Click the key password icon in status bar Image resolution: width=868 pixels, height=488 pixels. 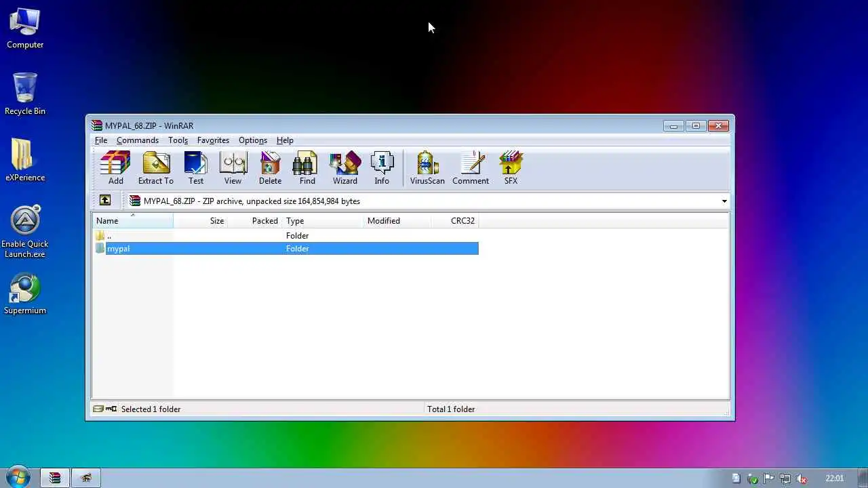click(111, 409)
